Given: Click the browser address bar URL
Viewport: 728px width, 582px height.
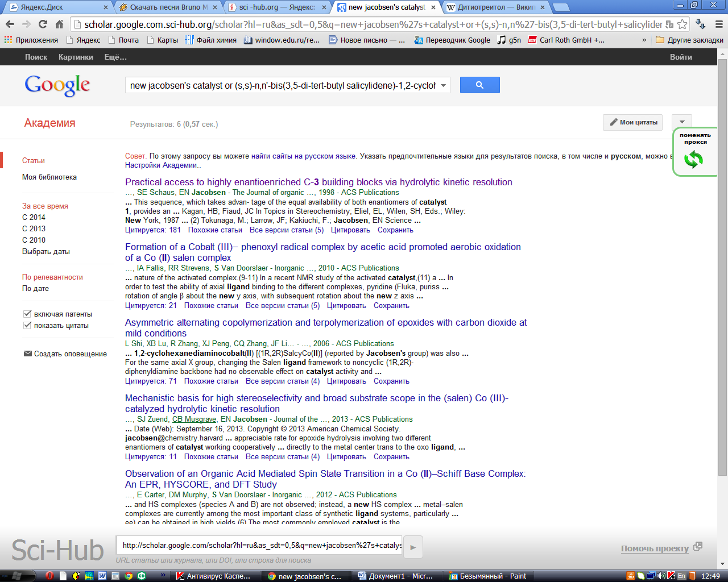Looking at the screenshot, I should tap(373, 24).
